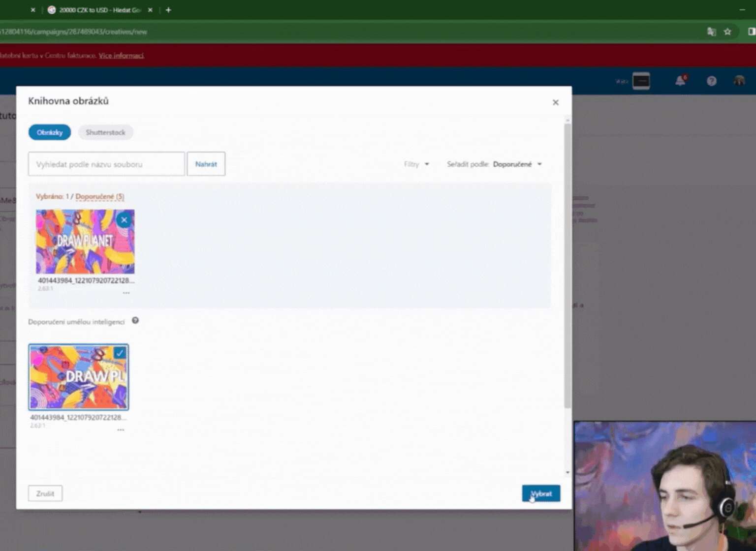Image resolution: width=756 pixels, height=551 pixels.
Task: Bookmark this page with star icon
Action: [x=727, y=31]
